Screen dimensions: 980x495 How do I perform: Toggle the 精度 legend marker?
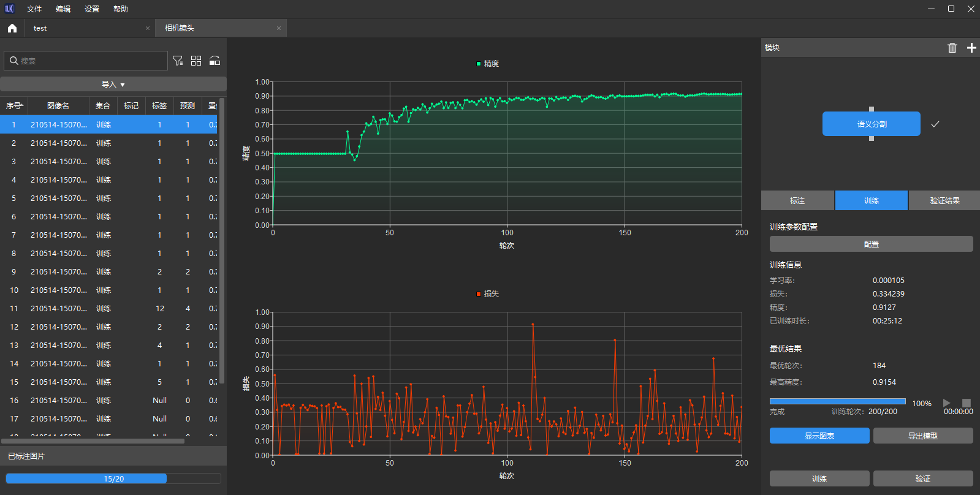click(479, 64)
